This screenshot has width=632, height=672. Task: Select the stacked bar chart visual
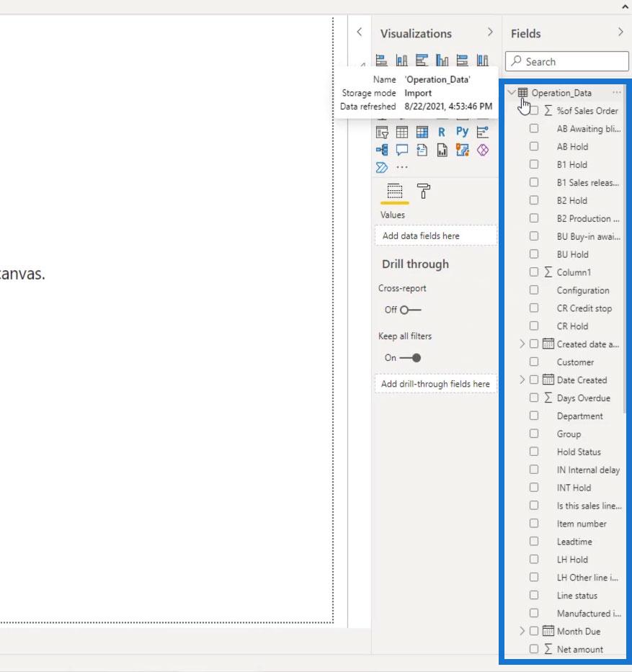[381, 60]
